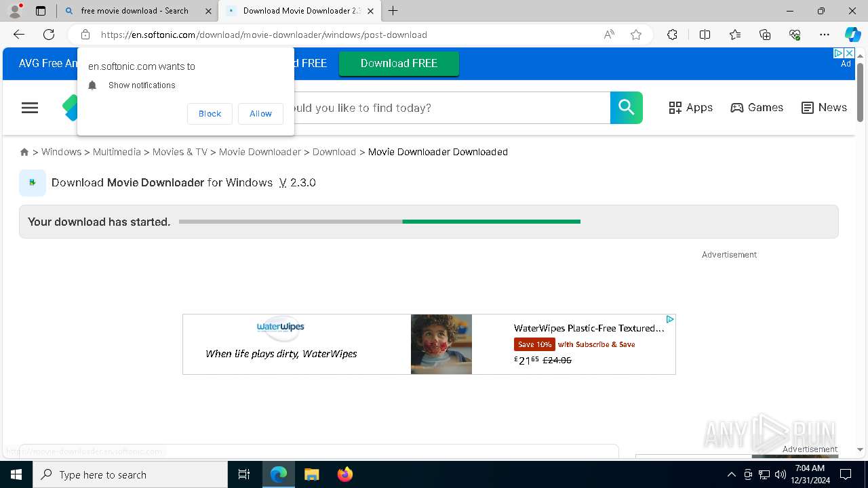Viewport: 868px width, 488px height.
Task: Open the Download breadcrumb link
Action: [x=334, y=152]
